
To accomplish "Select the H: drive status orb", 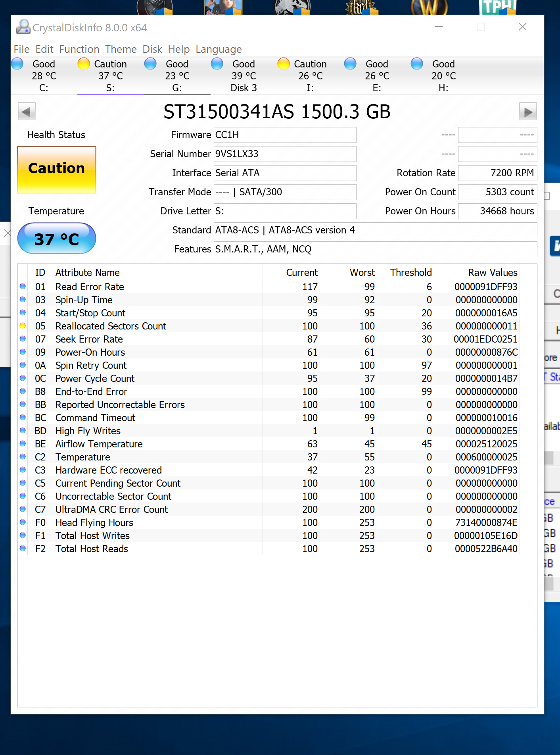I will coord(417,64).
